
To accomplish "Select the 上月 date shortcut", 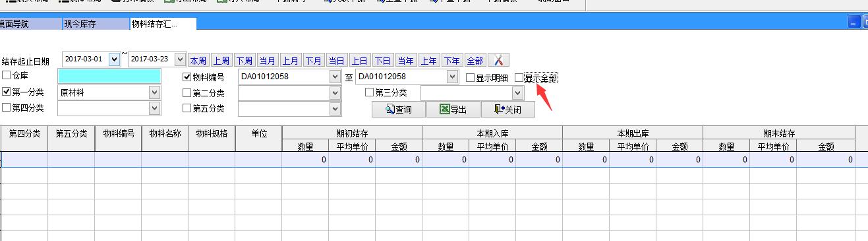I will click(x=291, y=60).
